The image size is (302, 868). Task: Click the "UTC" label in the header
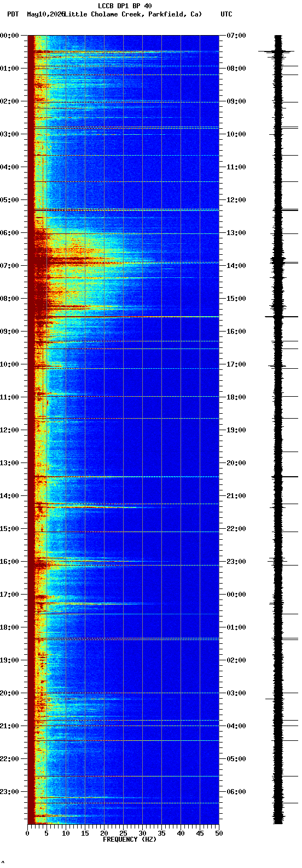pos(226,14)
